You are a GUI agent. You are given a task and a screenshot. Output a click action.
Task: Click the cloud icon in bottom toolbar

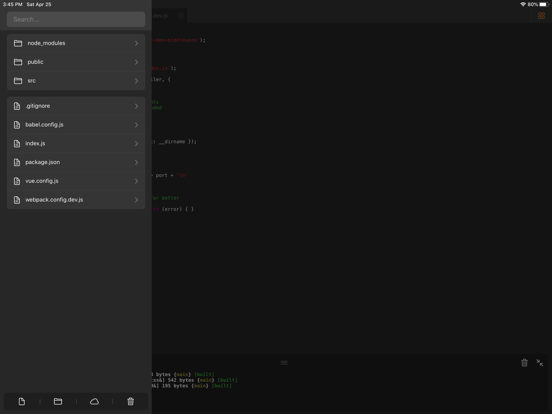pyautogui.click(x=94, y=401)
